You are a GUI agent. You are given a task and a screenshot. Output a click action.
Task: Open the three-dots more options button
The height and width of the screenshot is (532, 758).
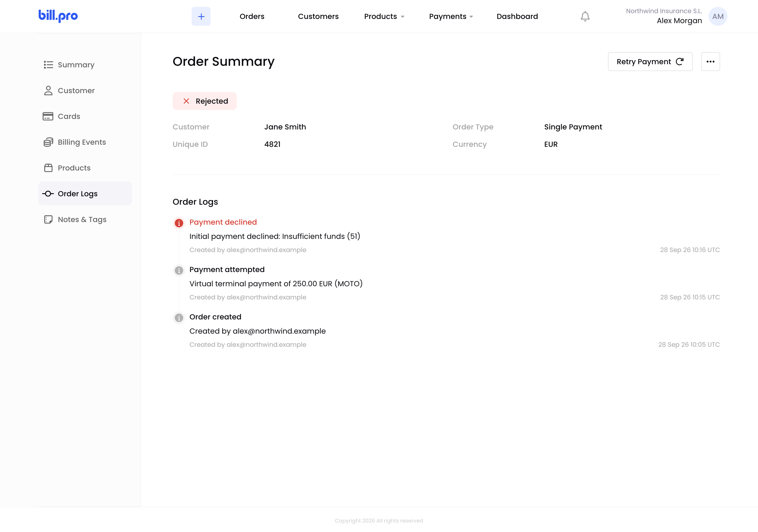[x=710, y=61]
